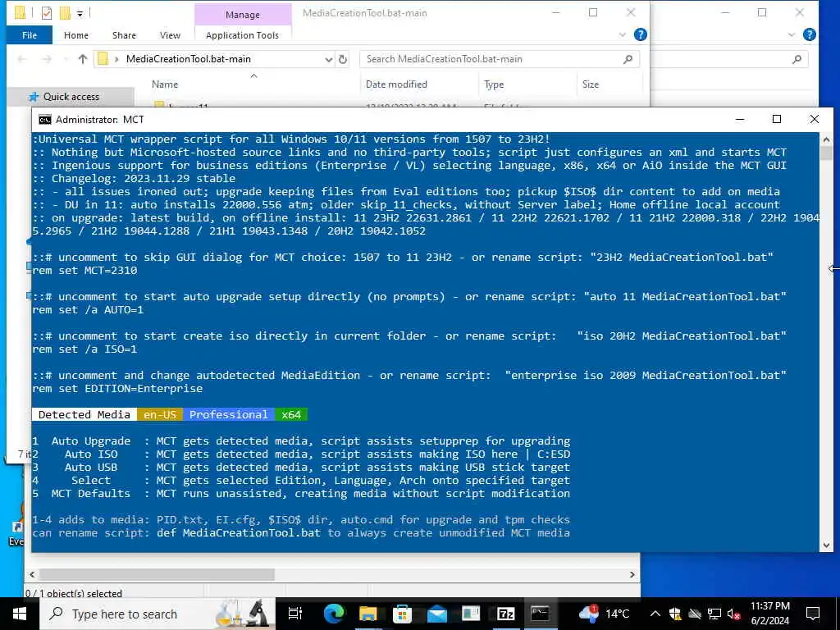
Task: Choose option 5 MCT Defaults
Action: point(301,493)
